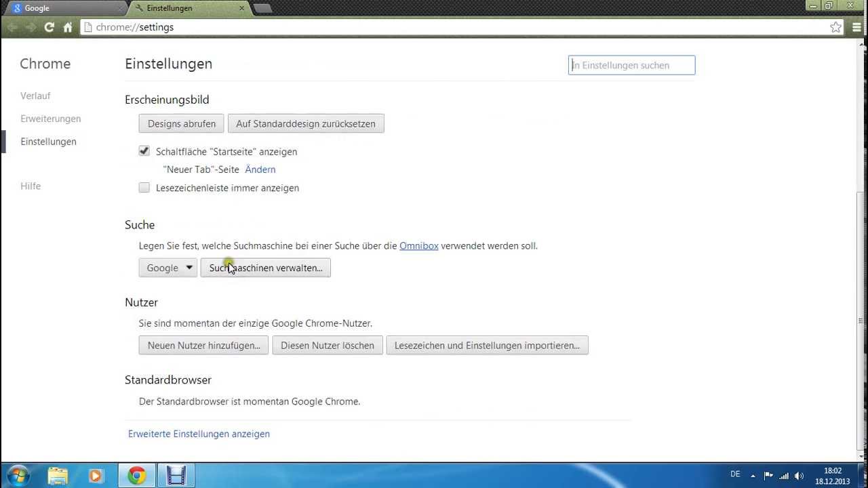Screen dimensions: 868x488
Task: Click the Standardbrowser section heading
Action: click(168, 380)
